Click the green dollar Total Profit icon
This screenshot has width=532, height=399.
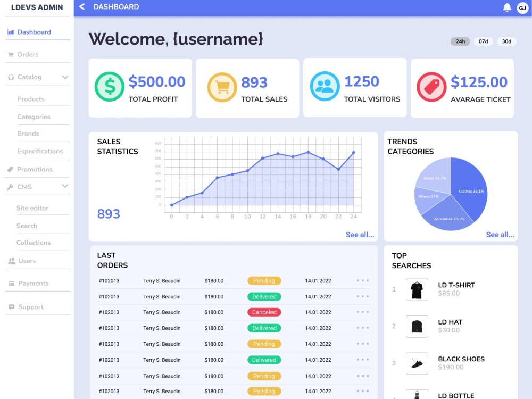click(110, 87)
